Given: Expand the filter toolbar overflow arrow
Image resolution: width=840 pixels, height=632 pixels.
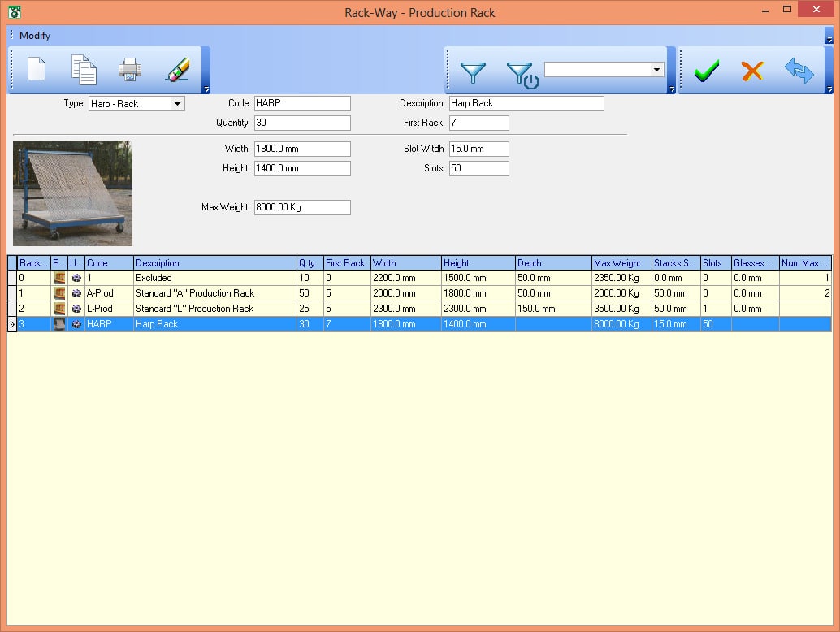Looking at the screenshot, I should (x=672, y=89).
